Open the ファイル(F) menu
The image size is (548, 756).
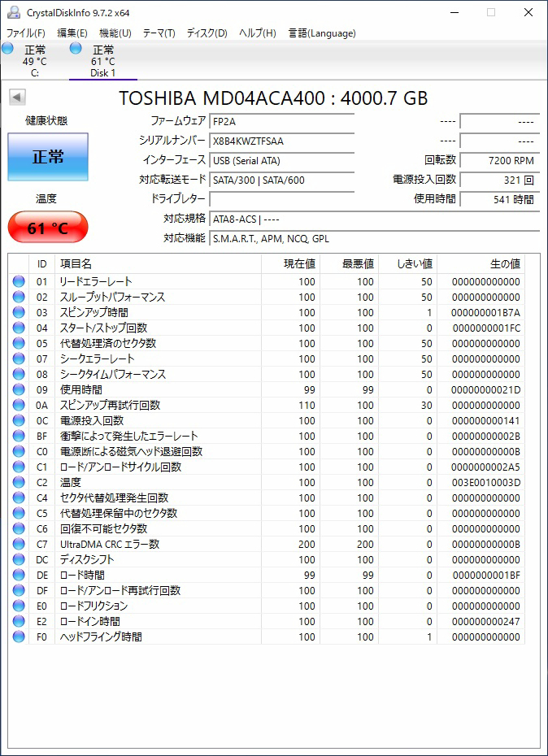click(25, 33)
